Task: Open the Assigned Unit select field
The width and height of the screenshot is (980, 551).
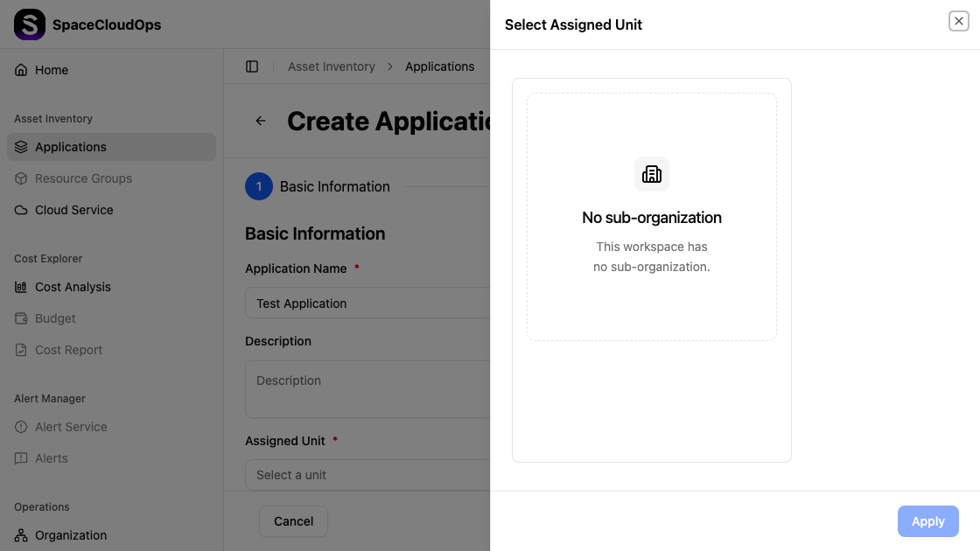Action: (x=367, y=475)
